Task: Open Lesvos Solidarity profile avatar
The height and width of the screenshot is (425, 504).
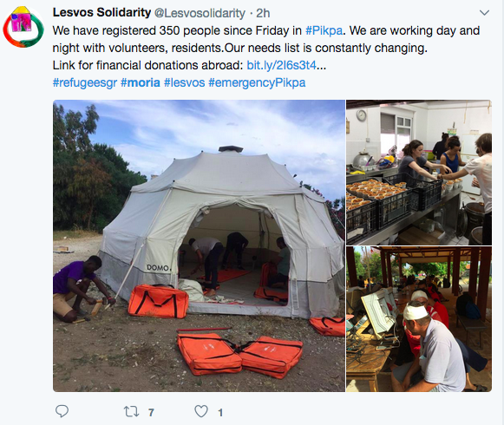Action: click(x=23, y=27)
